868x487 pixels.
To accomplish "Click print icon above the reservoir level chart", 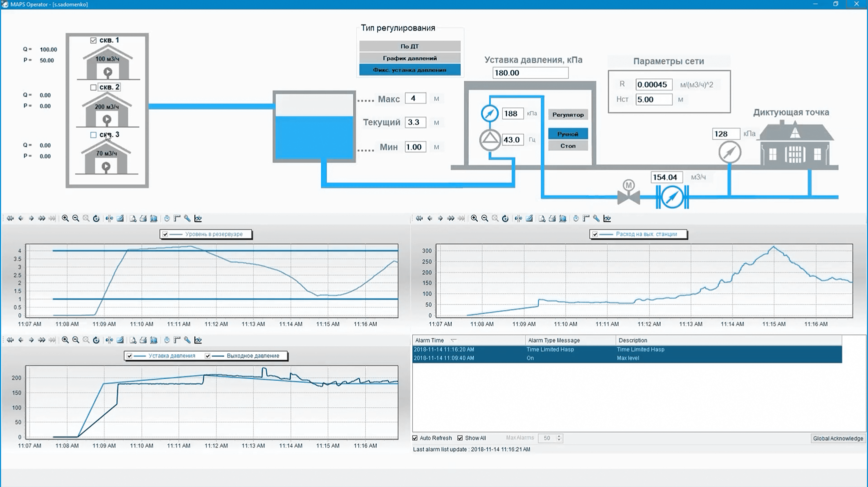I will pyautogui.click(x=143, y=218).
